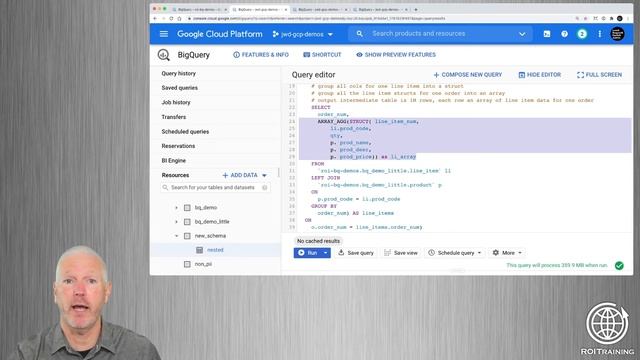Switch to the first browser tab
This screenshot has width=640, height=360.
pos(200,9)
